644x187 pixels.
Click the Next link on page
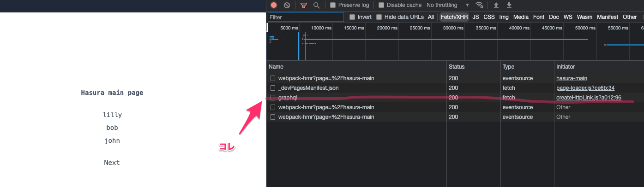point(112,163)
